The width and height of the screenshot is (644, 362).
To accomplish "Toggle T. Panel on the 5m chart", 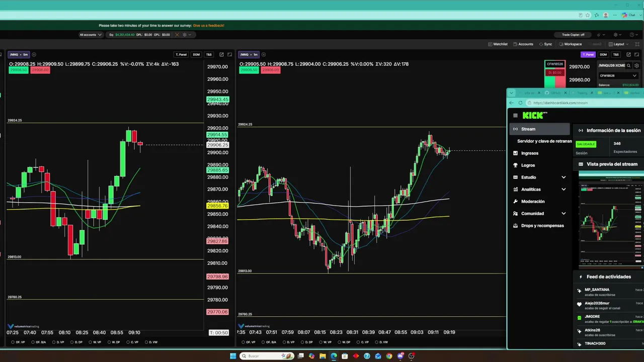I will click(181, 54).
